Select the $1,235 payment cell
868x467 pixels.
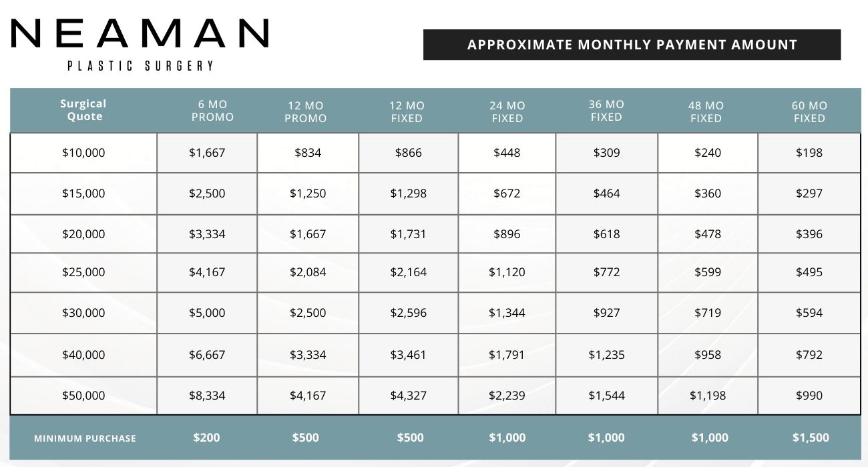606,355
